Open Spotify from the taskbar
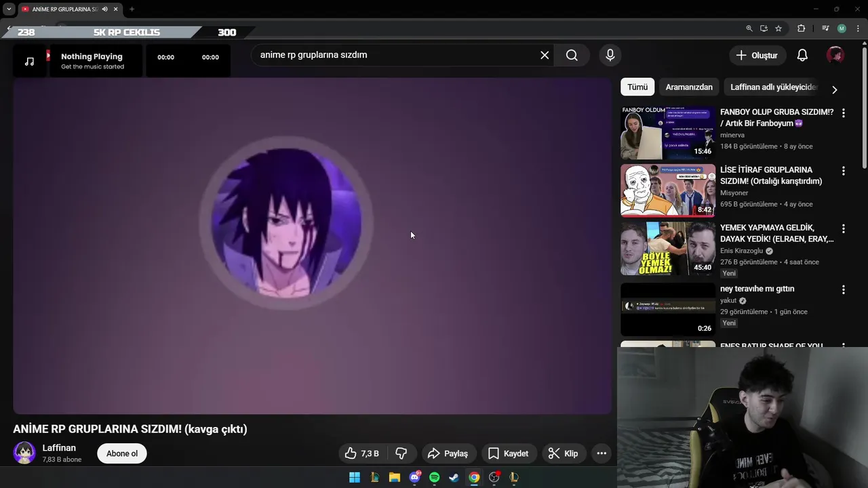The width and height of the screenshot is (868, 488). point(434,477)
